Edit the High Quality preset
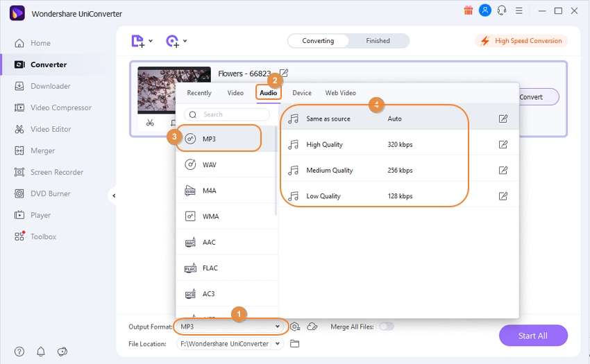Viewport: 590px width, 364px height. coord(503,144)
